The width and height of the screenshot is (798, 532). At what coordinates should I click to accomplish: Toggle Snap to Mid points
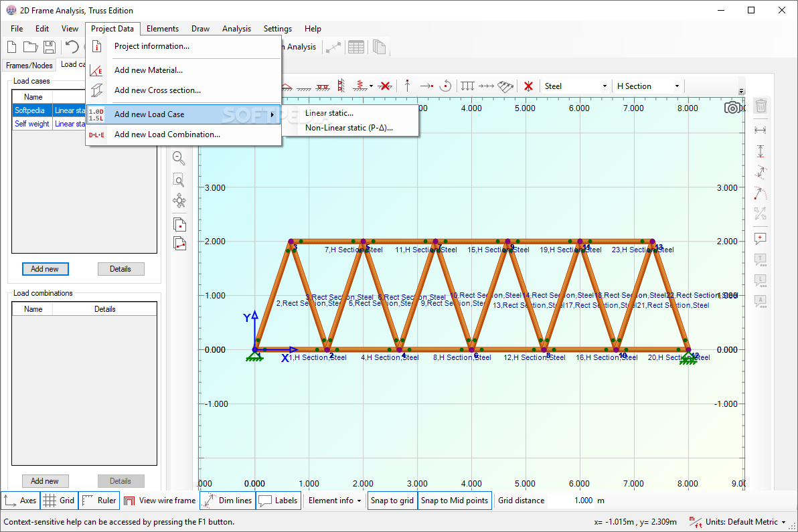[x=455, y=501]
